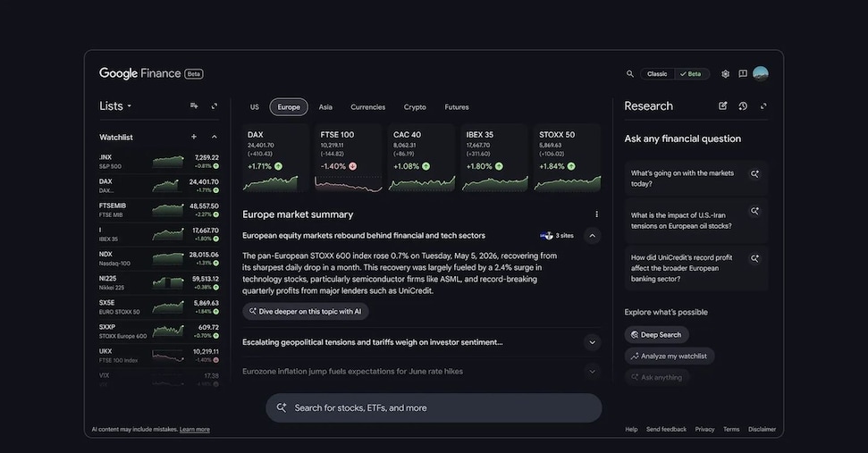Click the 3 sites sources chip
868x453 pixels.
coord(557,236)
